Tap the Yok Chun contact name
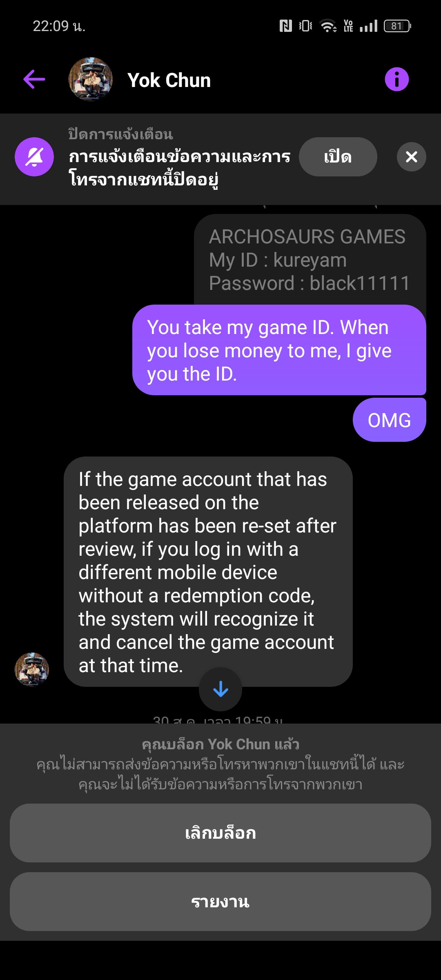 click(x=169, y=80)
